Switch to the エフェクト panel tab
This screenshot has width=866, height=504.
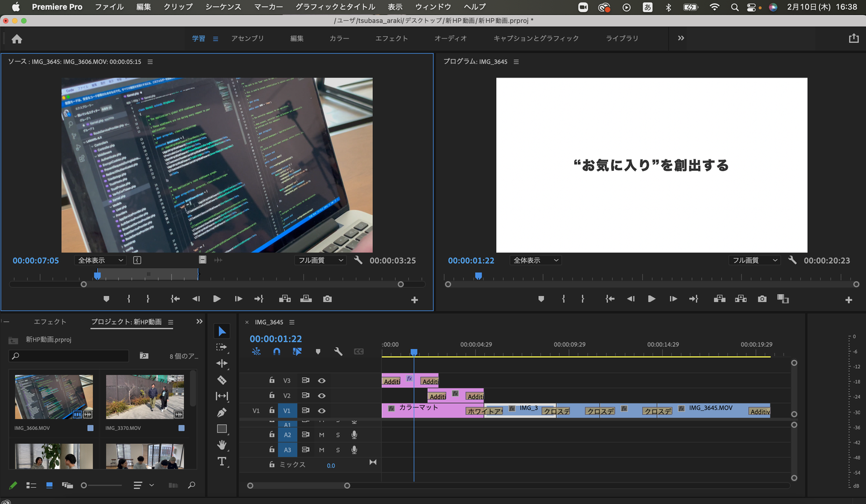pos(50,322)
